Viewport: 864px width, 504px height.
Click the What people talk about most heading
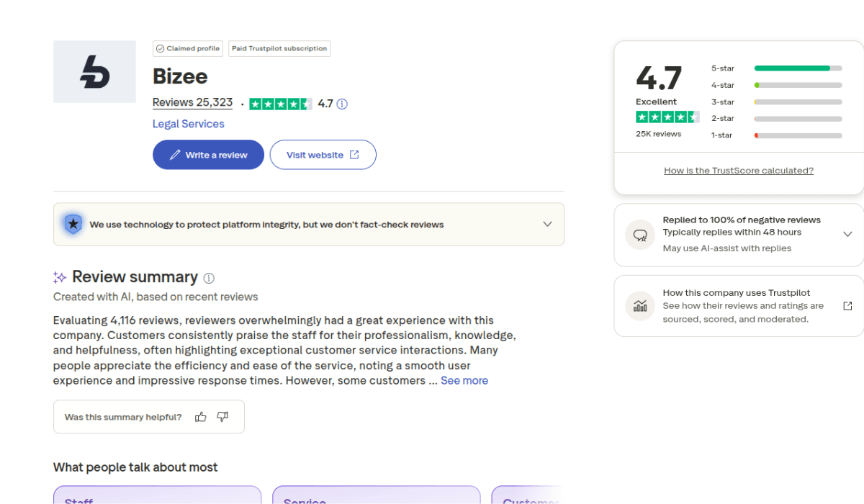pyautogui.click(x=135, y=467)
